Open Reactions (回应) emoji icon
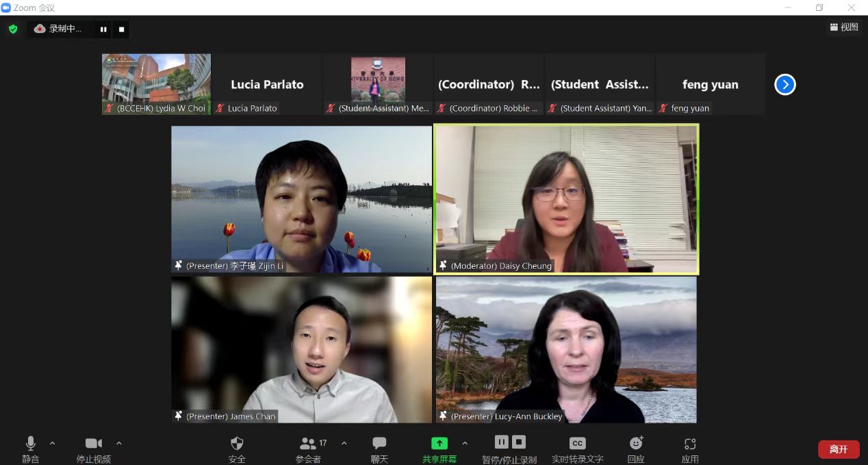The image size is (868, 465). click(x=636, y=443)
